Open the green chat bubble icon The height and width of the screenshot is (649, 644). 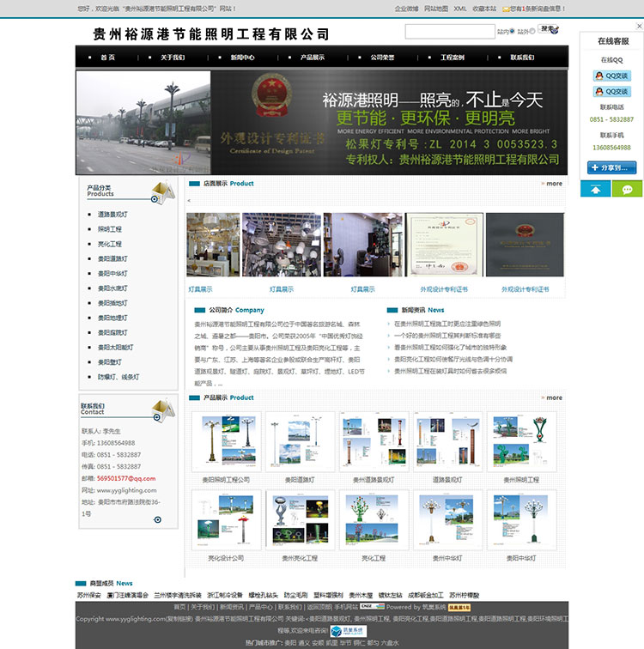point(627,190)
